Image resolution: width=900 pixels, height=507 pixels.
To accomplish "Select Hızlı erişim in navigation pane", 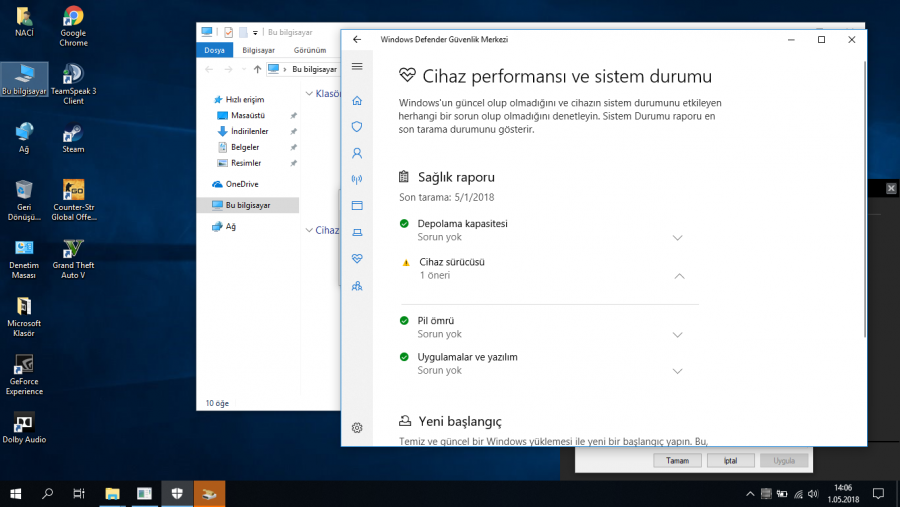I will click(x=245, y=99).
